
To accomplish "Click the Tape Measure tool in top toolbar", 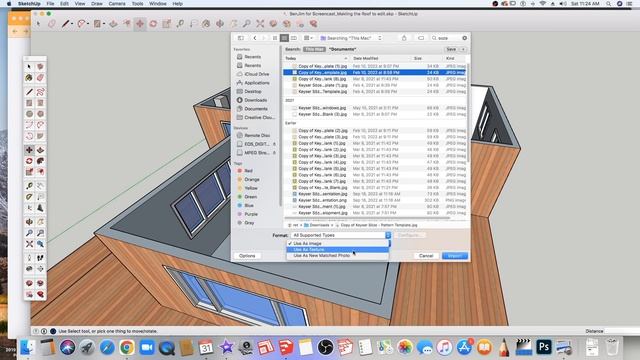I will coord(180,24).
